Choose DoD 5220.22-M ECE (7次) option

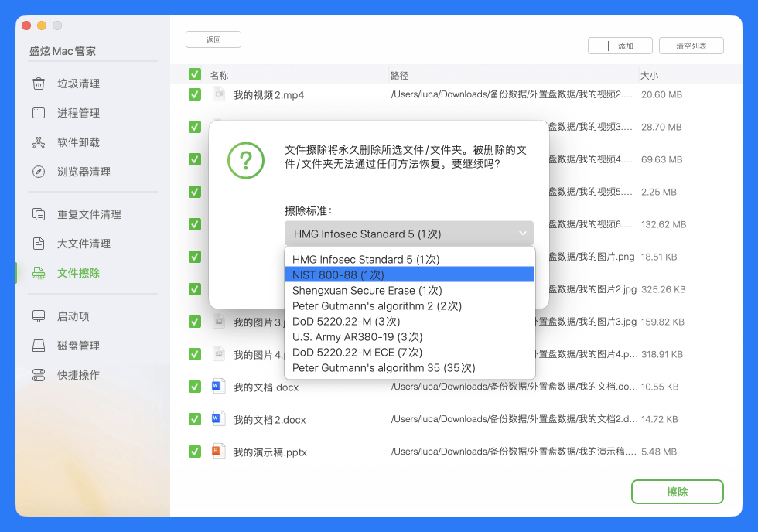[x=409, y=352]
